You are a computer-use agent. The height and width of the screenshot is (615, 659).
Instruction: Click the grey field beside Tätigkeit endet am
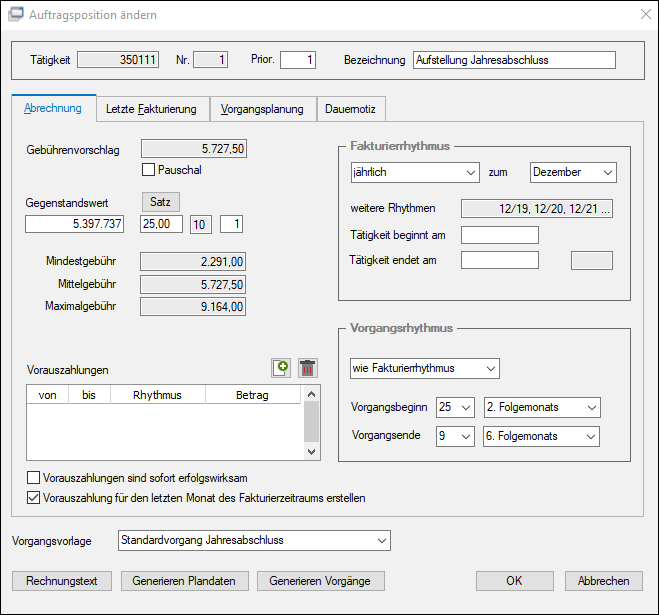pyautogui.click(x=592, y=261)
